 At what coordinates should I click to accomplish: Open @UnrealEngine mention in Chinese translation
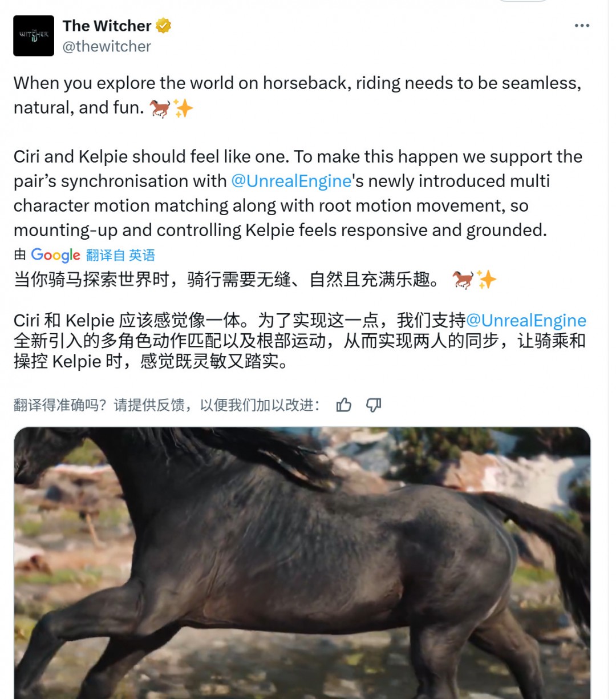pos(526,320)
